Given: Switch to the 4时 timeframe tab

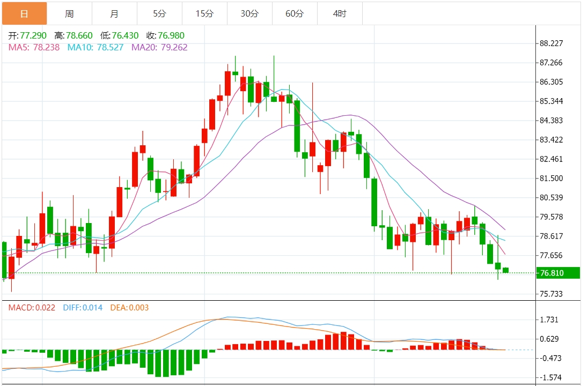Looking at the screenshot, I should [340, 14].
